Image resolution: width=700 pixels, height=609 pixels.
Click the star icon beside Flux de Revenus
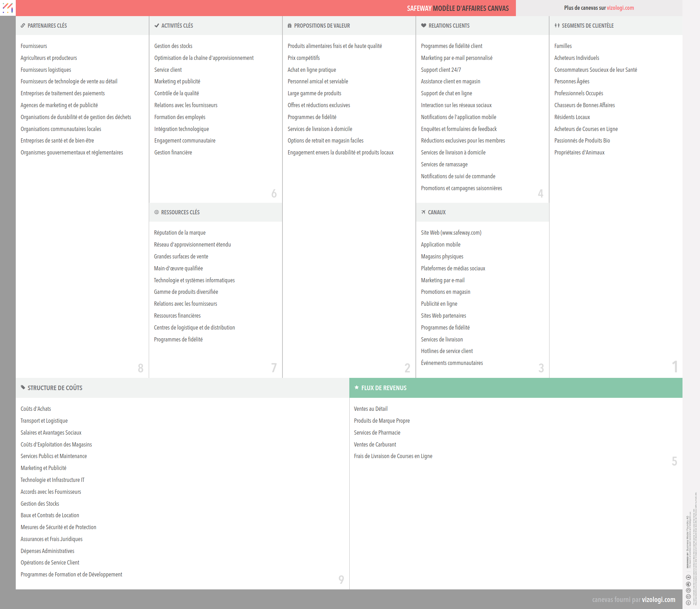pyautogui.click(x=356, y=388)
